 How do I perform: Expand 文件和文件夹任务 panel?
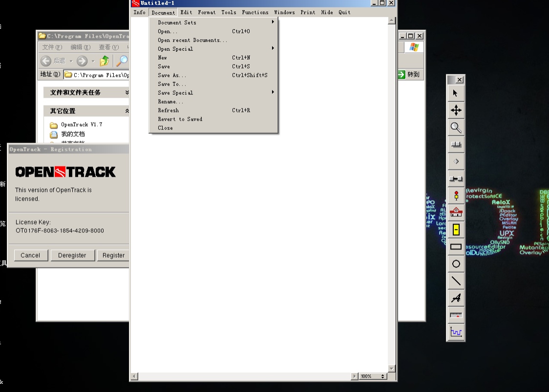(127, 92)
